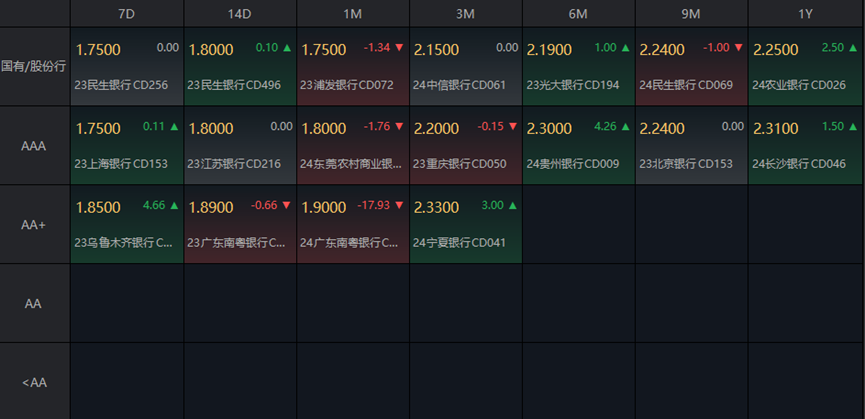Select the 7D tenor column header
Viewport: 865px width, 419px height.
click(x=127, y=13)
